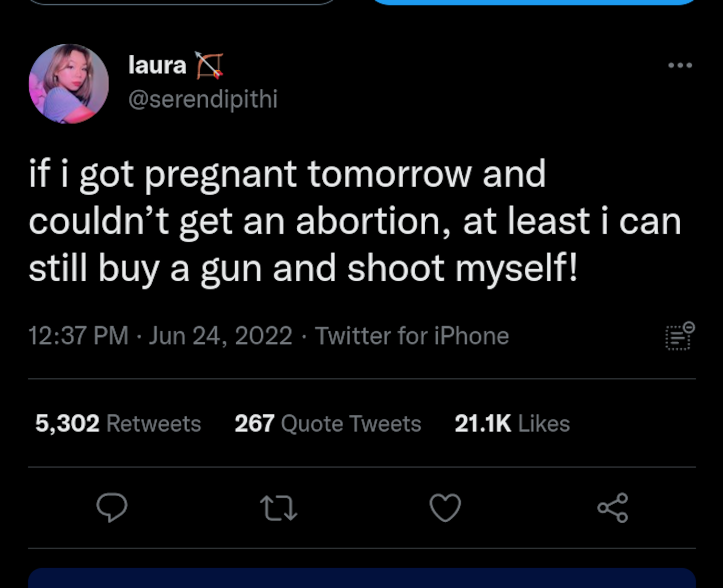View the 5,302 Retweets list

118,424
